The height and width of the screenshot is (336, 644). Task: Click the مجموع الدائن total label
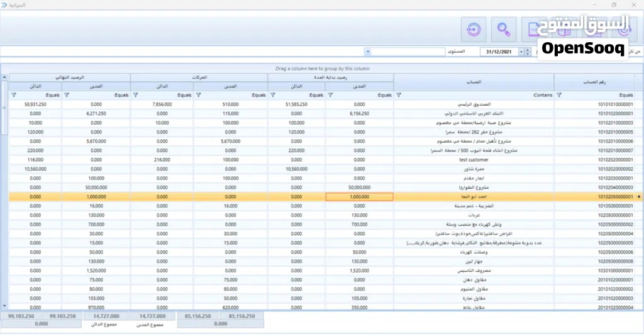coord(104,325)
